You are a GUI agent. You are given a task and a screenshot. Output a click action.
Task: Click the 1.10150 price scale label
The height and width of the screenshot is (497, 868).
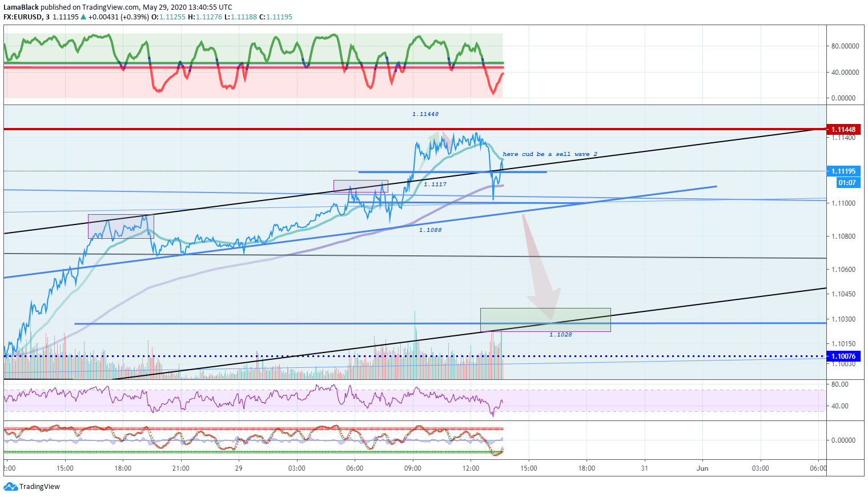(x=843, y=344)
